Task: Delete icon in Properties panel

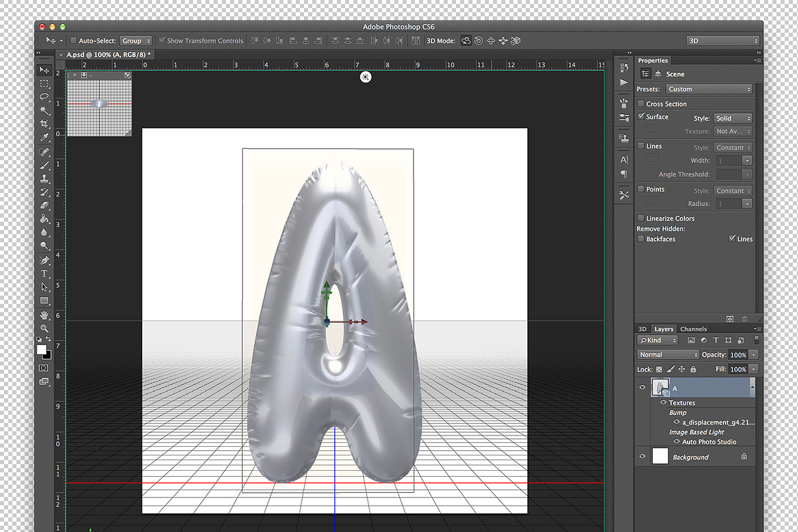Action: (745, 319)
